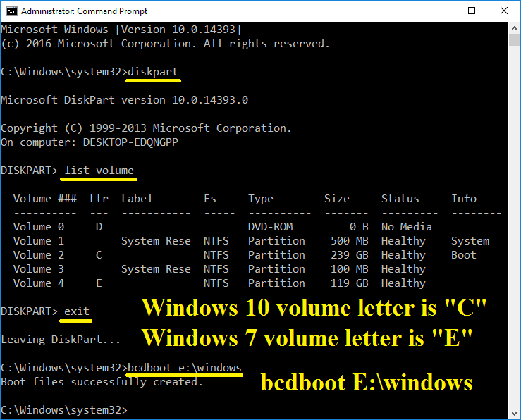Close the Administrator Command Prompt window

tap(503, 11)
